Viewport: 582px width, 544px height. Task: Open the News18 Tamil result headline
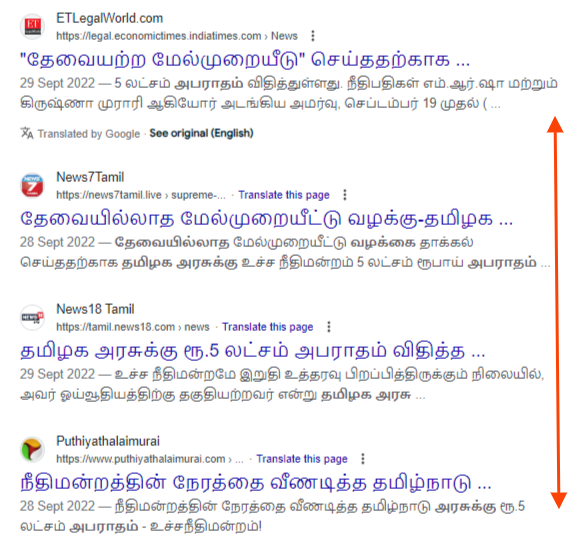[x=252, y=351]
